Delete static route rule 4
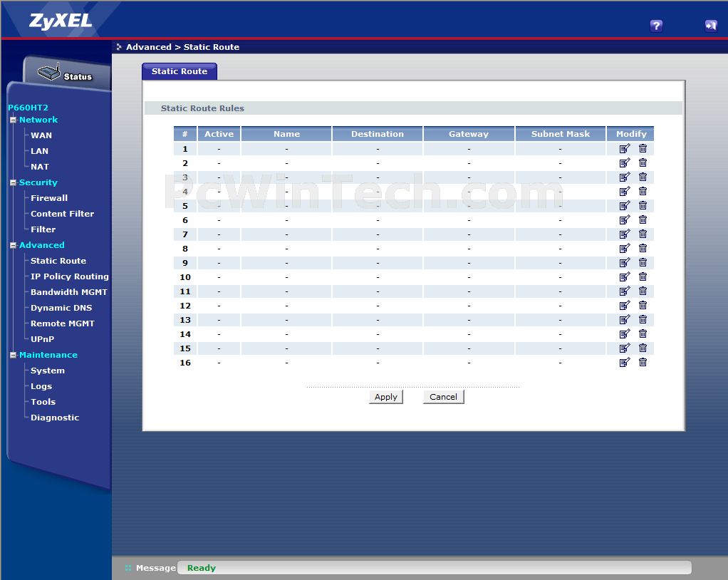 coord(643,192)
